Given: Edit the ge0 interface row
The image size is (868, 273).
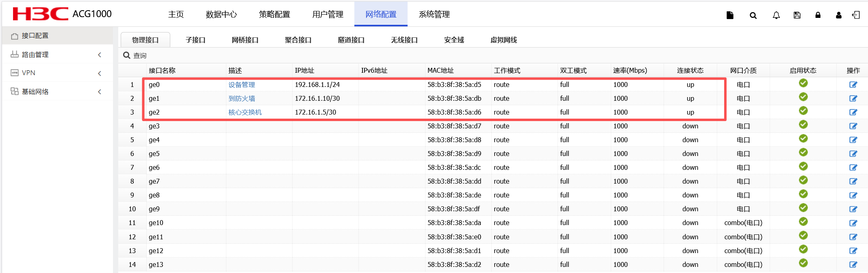Looking at the screenshot, I should tap(853, 84).
